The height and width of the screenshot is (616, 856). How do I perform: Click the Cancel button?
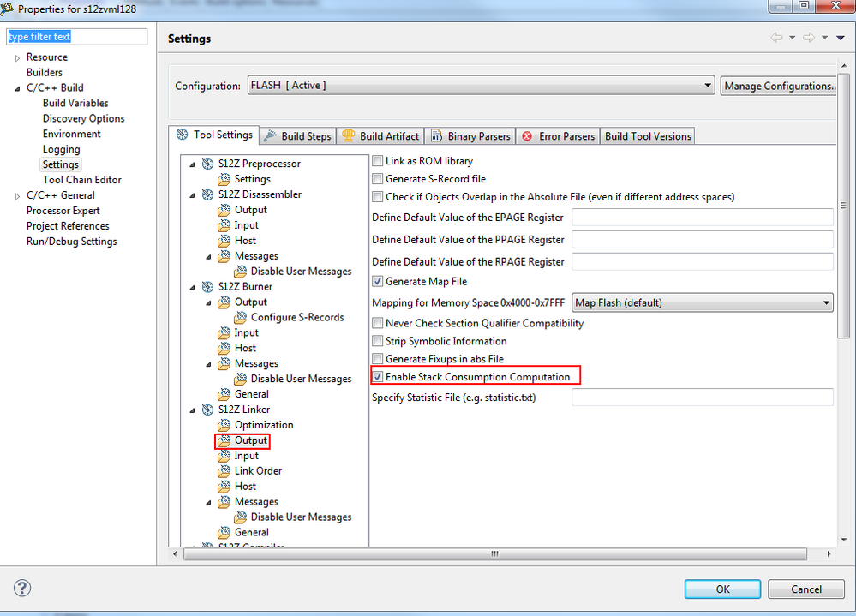(x=806, y=589)
